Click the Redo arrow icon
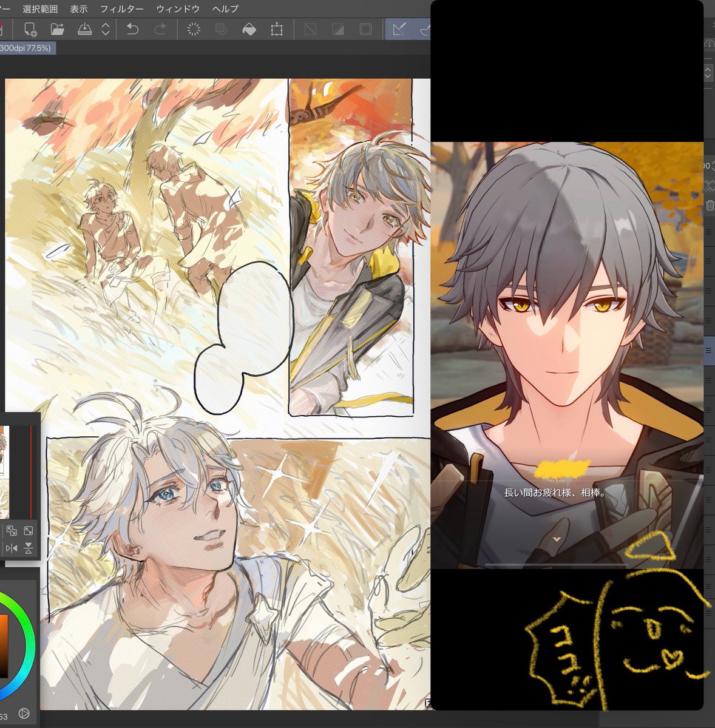 (160, 29)
